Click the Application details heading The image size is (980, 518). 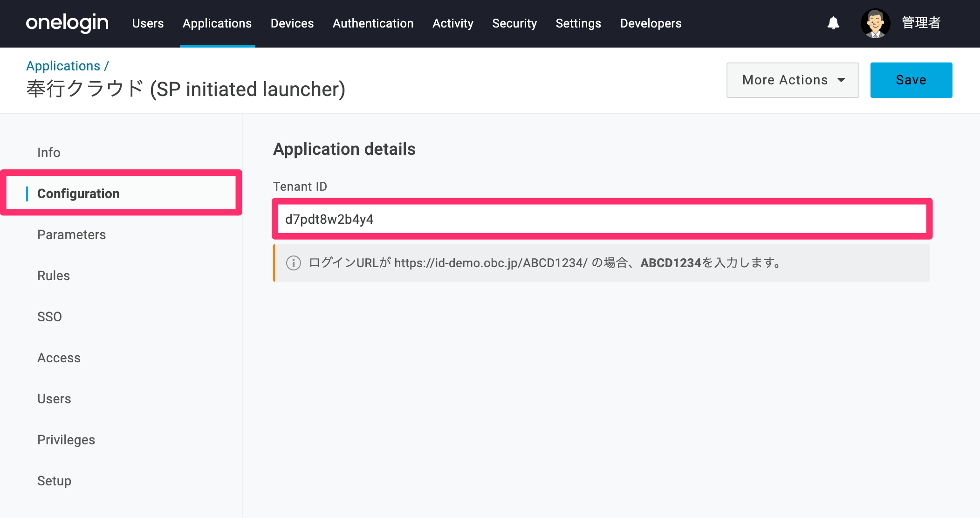pos(344,149)
